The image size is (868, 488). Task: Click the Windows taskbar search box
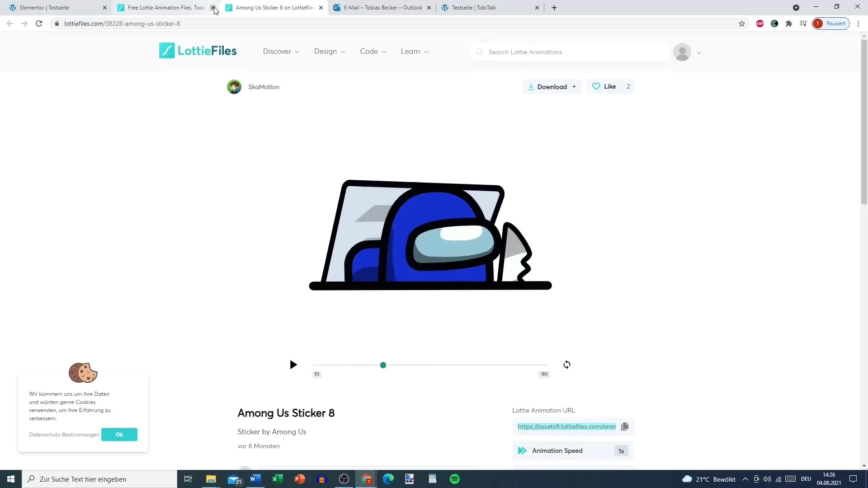tap(99, 479)
